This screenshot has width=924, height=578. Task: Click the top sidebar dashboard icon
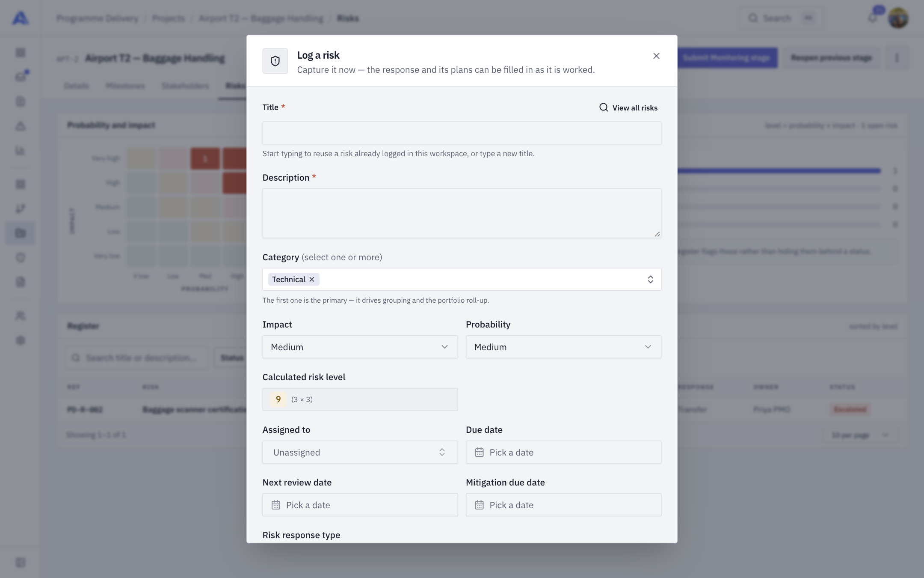pyautogui.click(x=20, y=53)
